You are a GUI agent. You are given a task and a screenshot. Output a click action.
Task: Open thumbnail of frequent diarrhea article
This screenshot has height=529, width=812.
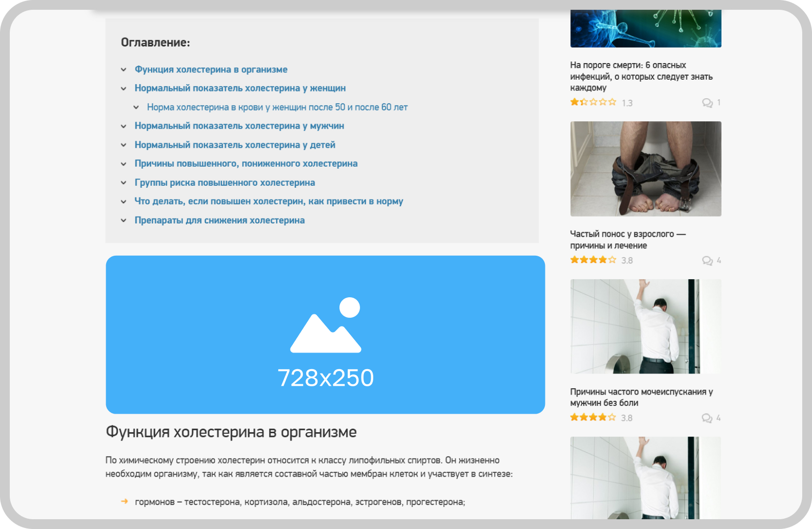tap(646, 169)
